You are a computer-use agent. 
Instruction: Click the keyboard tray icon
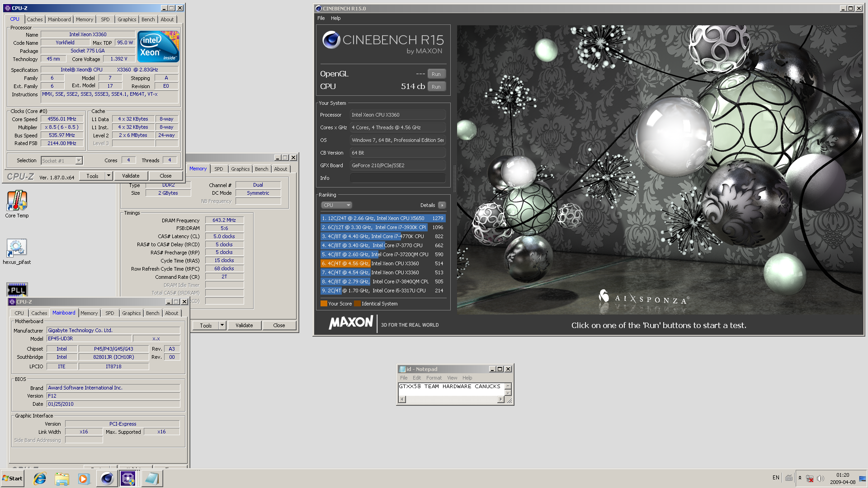point(789,478)
